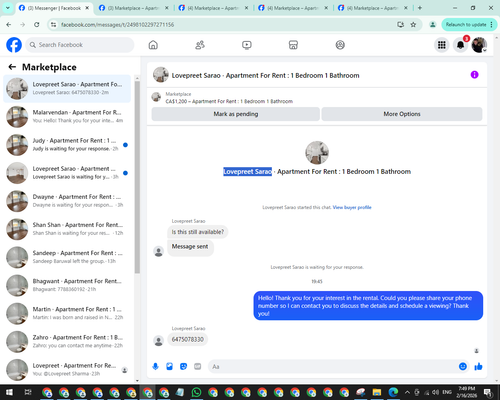Choose a GIF icon

coord(198,367)
